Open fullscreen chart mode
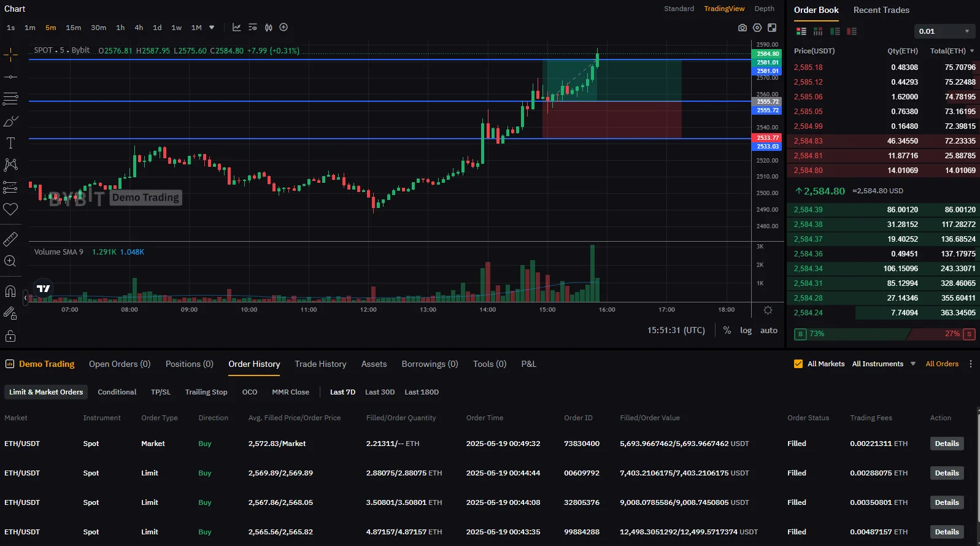 click(x=772, y=28)
